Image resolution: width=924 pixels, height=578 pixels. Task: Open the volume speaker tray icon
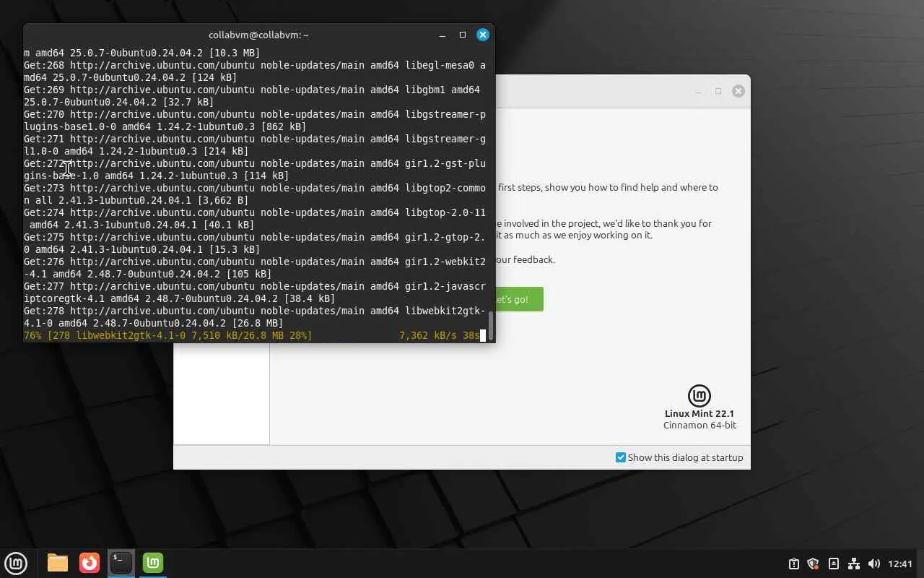873,564
